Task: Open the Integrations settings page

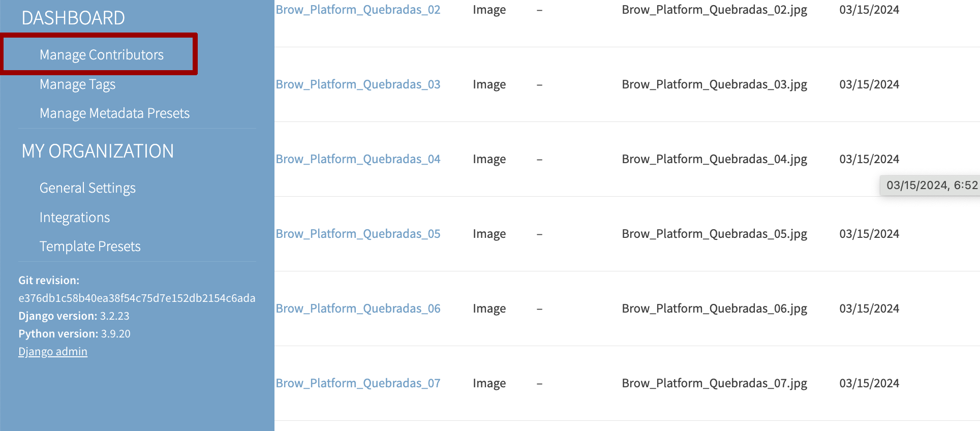Action: coord(75,217)
